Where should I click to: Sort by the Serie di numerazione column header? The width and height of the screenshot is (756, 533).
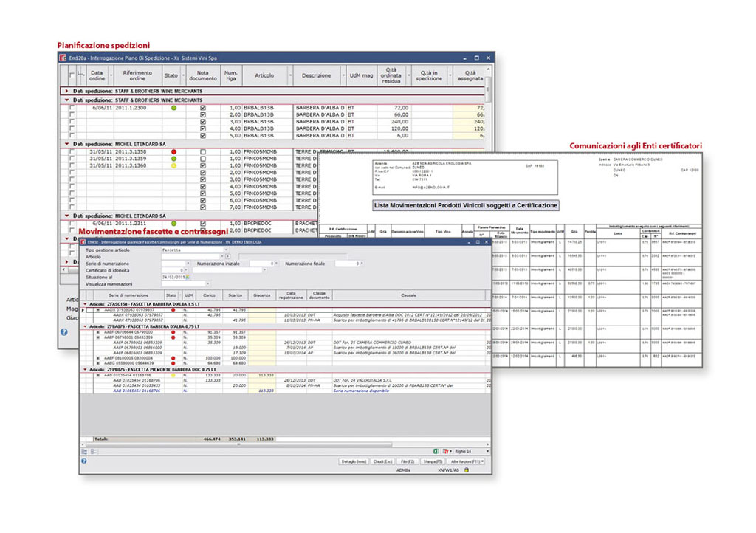point(128,295)
